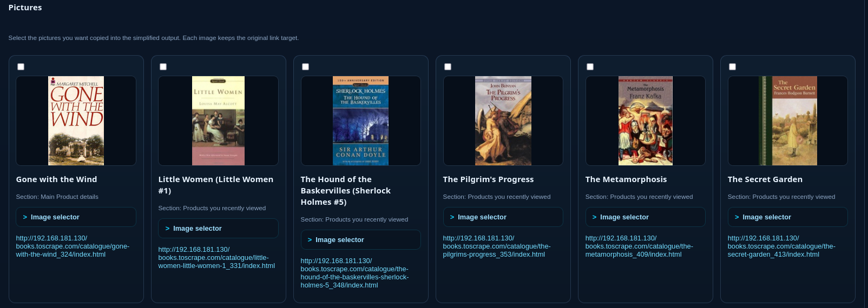Image resolution: width=868 pixels, height=308 pixels.
Task: Click The Pilgrim's Progress cover thumbnail
Action: click(503, 120)
